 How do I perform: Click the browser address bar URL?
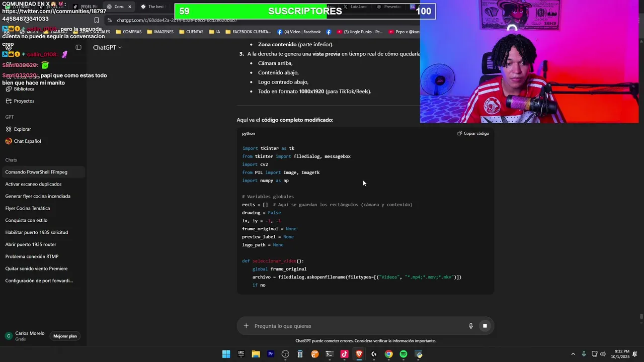tap(177, 20)
